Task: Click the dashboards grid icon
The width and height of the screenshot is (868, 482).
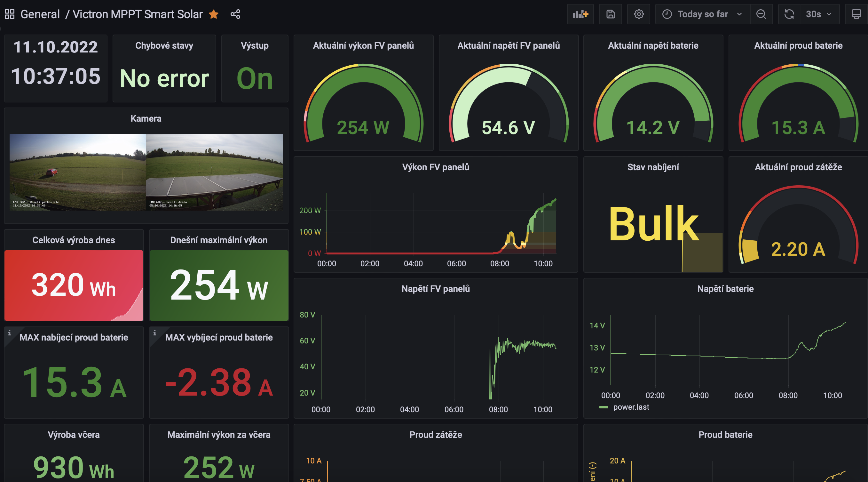Action: click(10, 14)
